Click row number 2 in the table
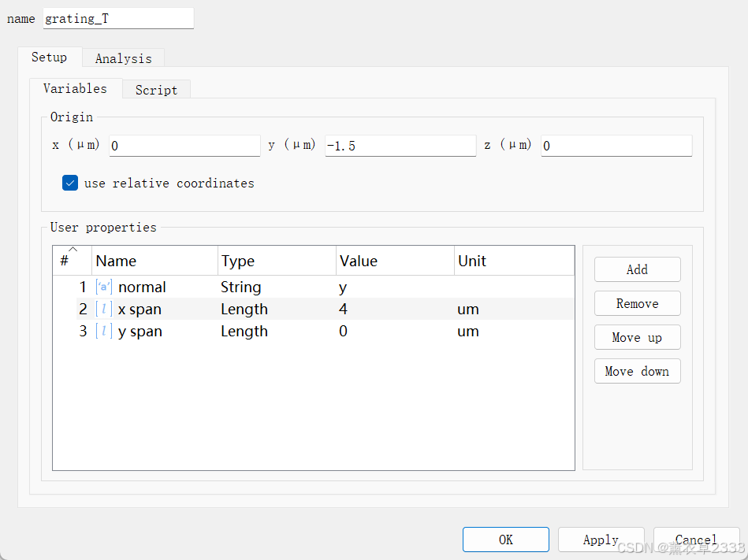This screenshot has width=748, height=560. pos(83,309)
